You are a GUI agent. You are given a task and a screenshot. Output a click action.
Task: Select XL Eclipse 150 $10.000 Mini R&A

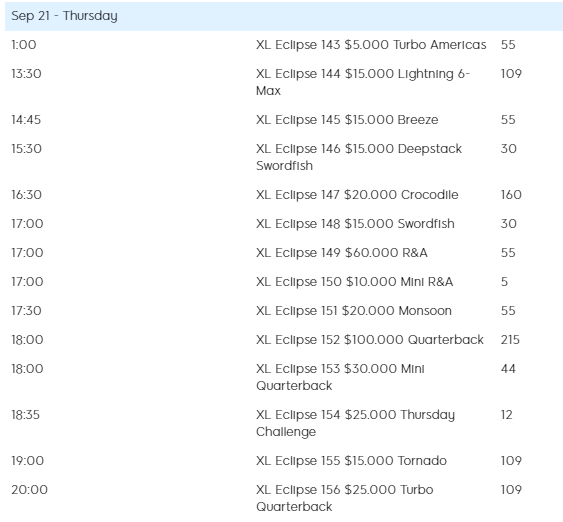point(354,282)
